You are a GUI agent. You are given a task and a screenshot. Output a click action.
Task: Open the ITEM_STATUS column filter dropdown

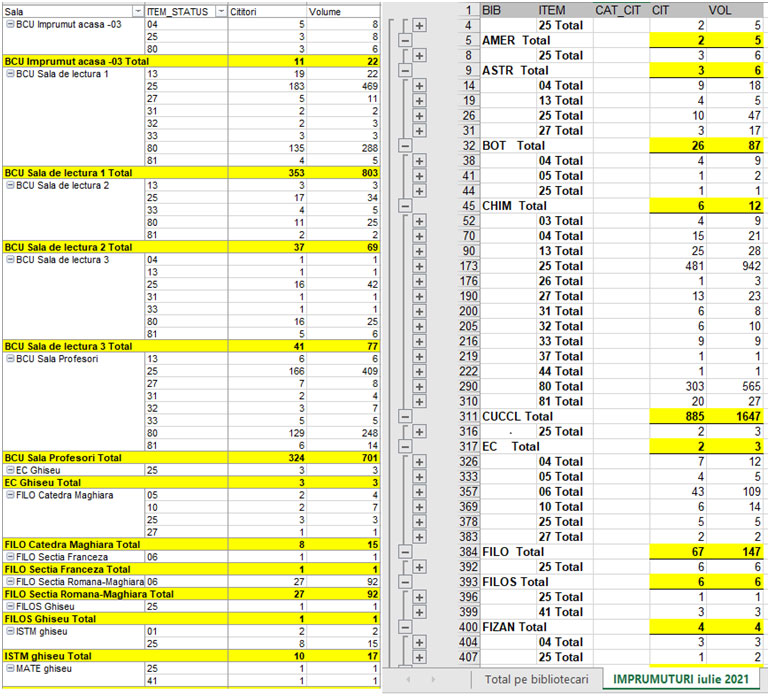click(221, 11)
